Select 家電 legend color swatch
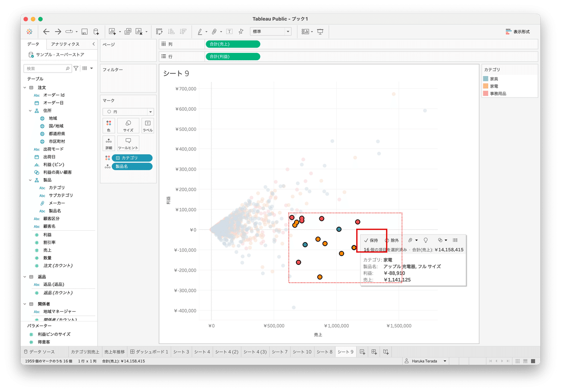 click(486, 86)
